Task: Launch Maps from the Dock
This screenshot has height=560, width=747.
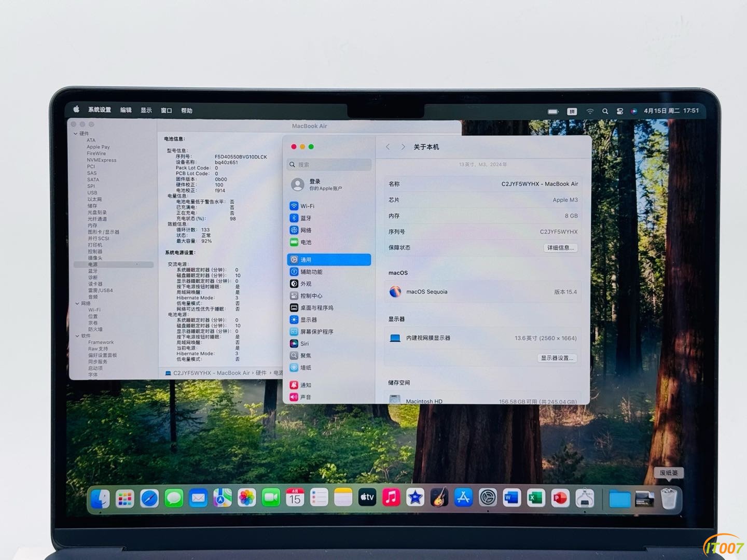Action: (x=223, y=498)
